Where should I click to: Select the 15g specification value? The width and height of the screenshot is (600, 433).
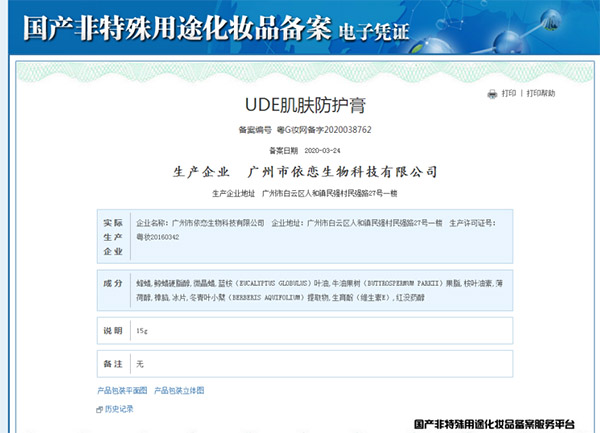coord(142,331)
